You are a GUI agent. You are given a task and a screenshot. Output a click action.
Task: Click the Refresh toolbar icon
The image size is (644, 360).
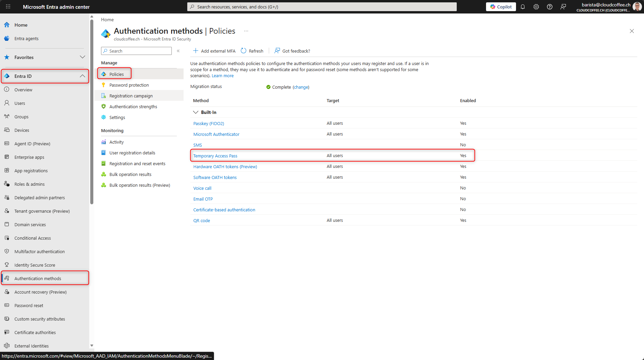pos(244,51)
